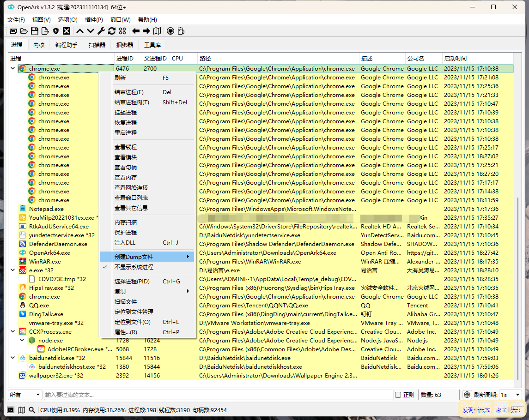Image resolution: width=529 pixels, height=420 pixels.
Task: Click the coupon/ticket icon at toolbar start
Action: [x=13, y=31]
